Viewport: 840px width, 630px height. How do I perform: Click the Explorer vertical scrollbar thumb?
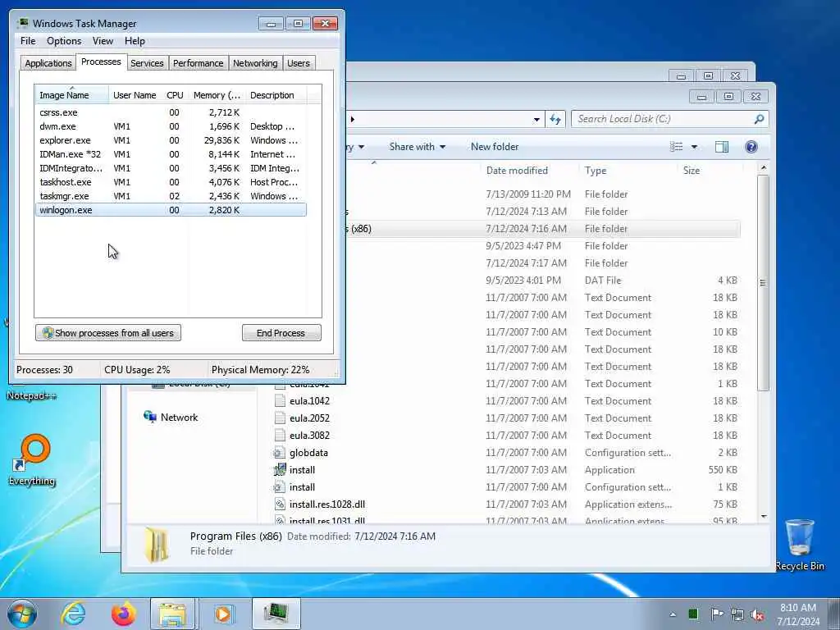coord(763,282)
